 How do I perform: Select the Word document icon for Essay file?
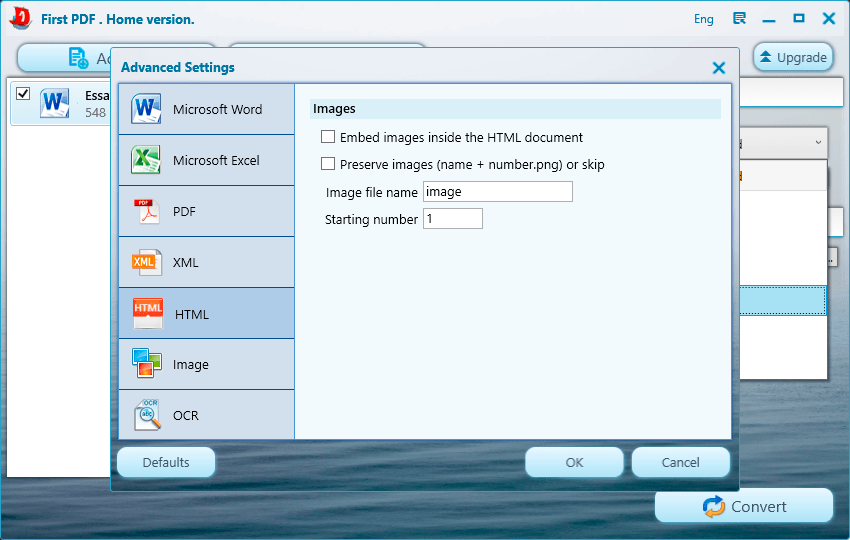[x=54, y=102]
